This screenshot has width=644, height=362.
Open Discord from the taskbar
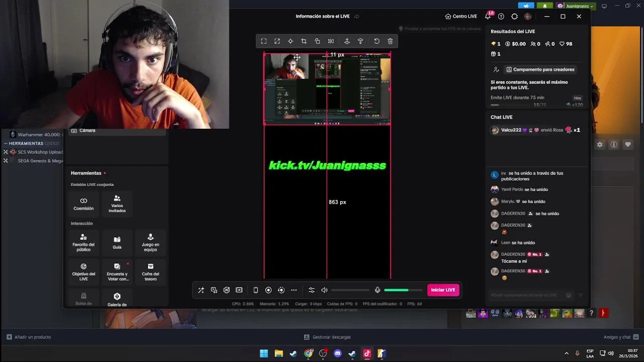point(338,353)
